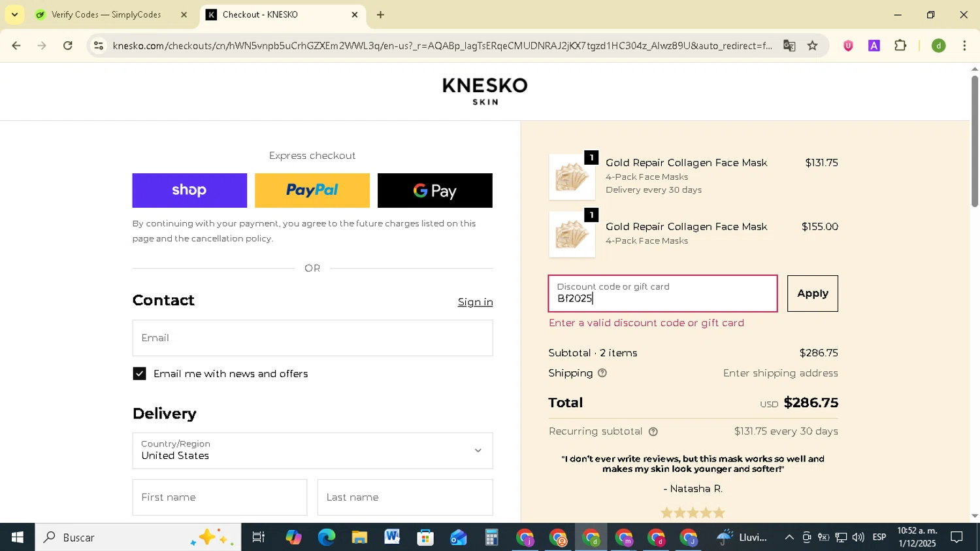Open the network status tray icon
The image size is (980, 551).
tap(841, 537)
